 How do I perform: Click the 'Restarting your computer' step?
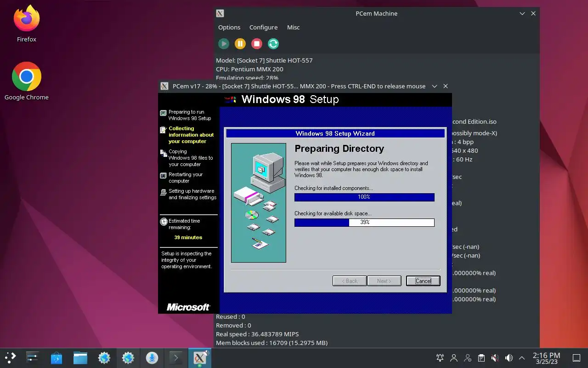coord(186,178)
